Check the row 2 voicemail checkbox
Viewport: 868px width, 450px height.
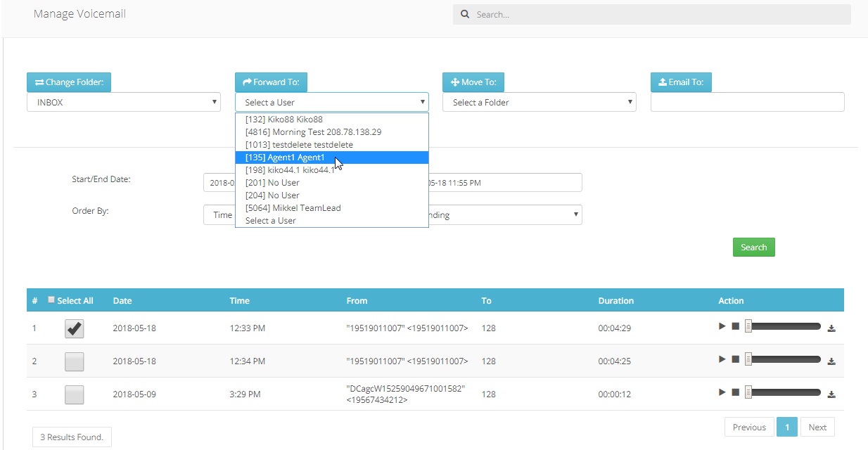[74, 361]
